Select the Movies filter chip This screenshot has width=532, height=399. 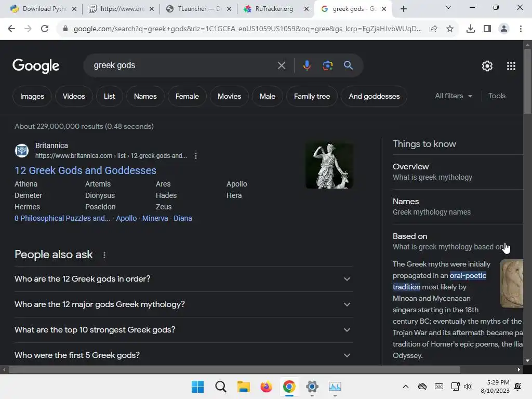tap(229, 96)
